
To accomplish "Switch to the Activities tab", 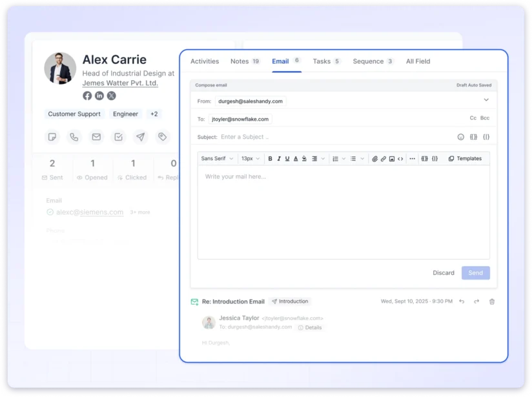I will pos(205,61).
